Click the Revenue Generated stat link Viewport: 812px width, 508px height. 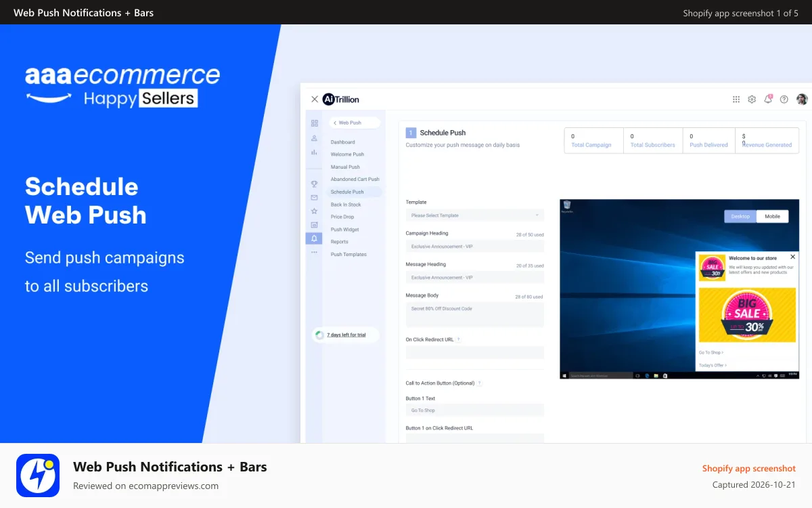767,145
